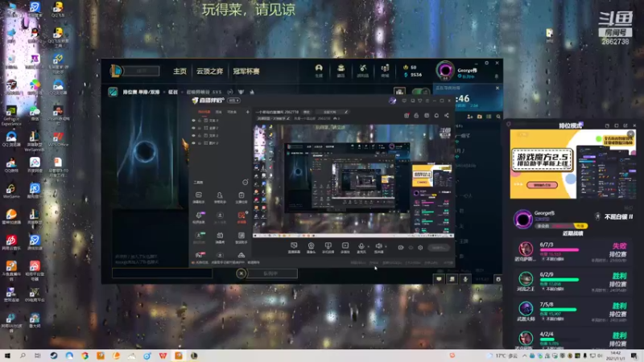644x362 pixels.
Task: Click search icon in League social panel
Action: pyautogui.click(x=498, y=117)
